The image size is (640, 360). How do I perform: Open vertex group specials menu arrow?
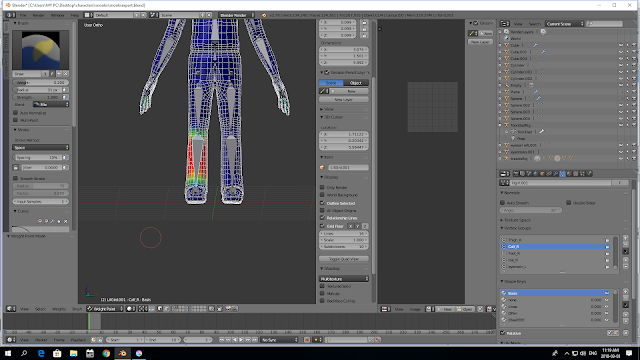point(626,251)
